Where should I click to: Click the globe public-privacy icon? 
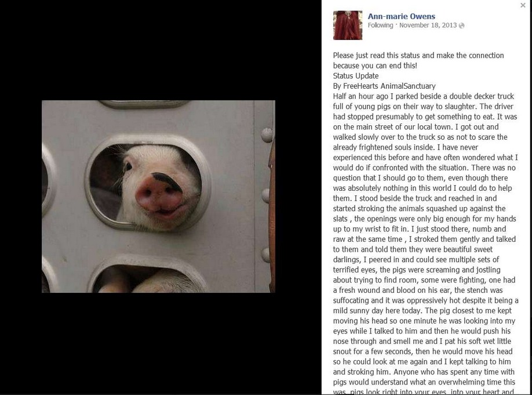461,26
